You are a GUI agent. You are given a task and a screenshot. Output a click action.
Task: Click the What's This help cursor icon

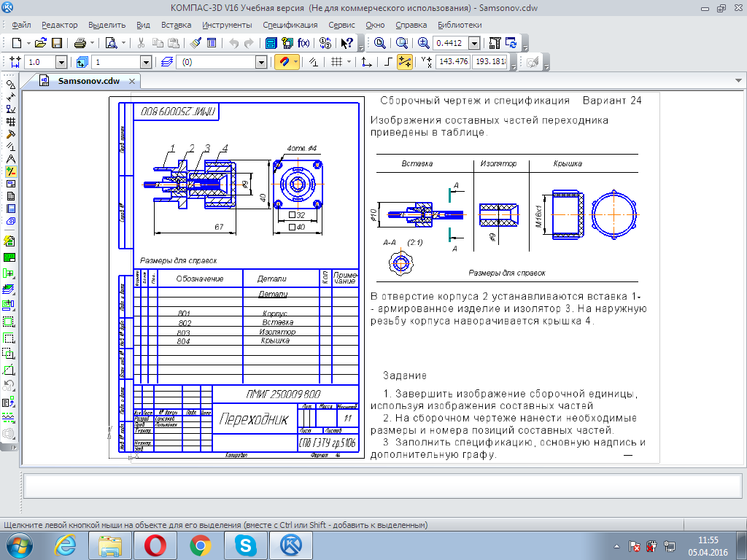click(347, 43)
